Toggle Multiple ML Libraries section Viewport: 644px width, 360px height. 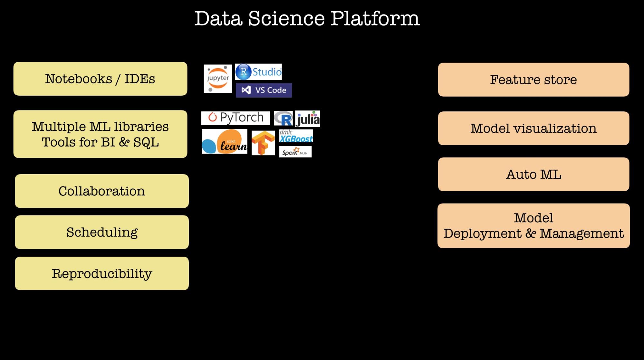(x=101, y=133)
